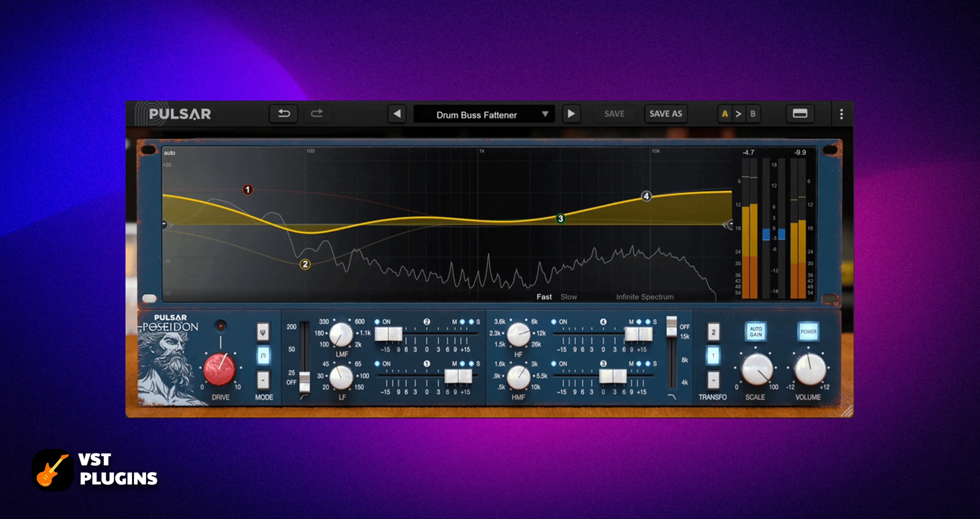
Task: Click the SAVE AS button
Action: 666,114
